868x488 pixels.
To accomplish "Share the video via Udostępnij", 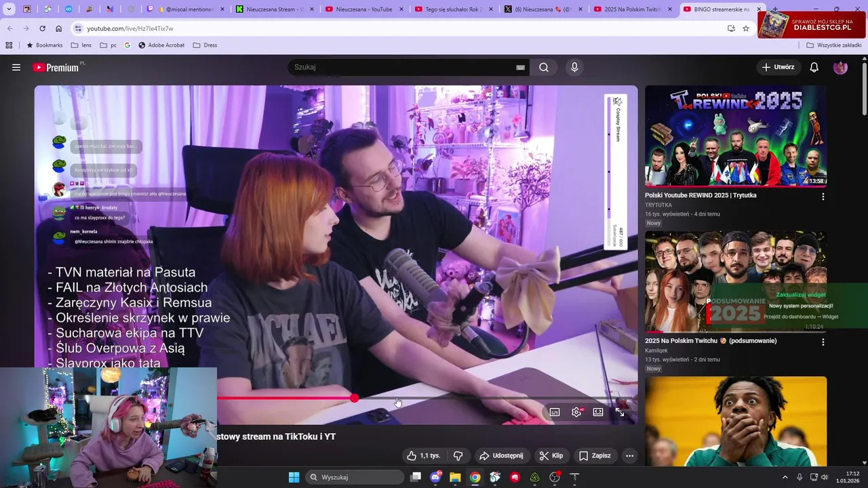I will pos(501,455).
